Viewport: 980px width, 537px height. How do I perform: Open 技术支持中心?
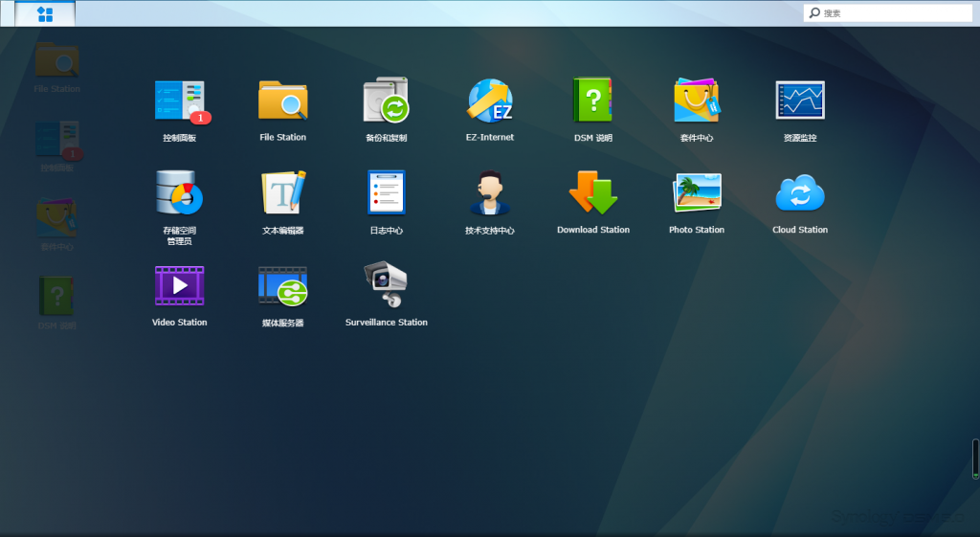pyautogui.click(x=490, y=203)
